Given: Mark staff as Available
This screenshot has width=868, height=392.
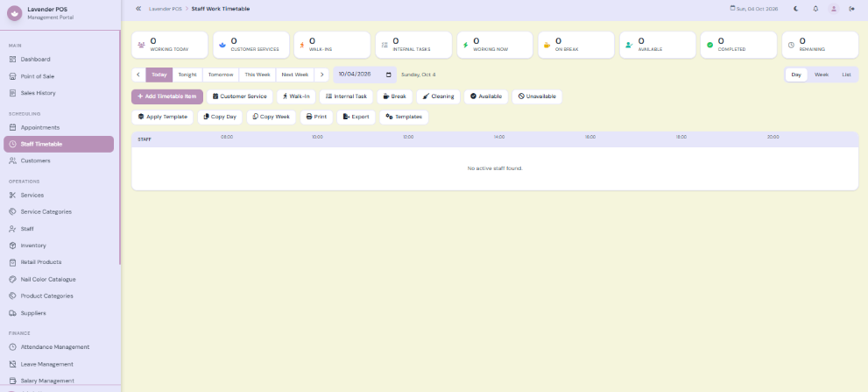Looking at the screenshot, I should 486,96.
